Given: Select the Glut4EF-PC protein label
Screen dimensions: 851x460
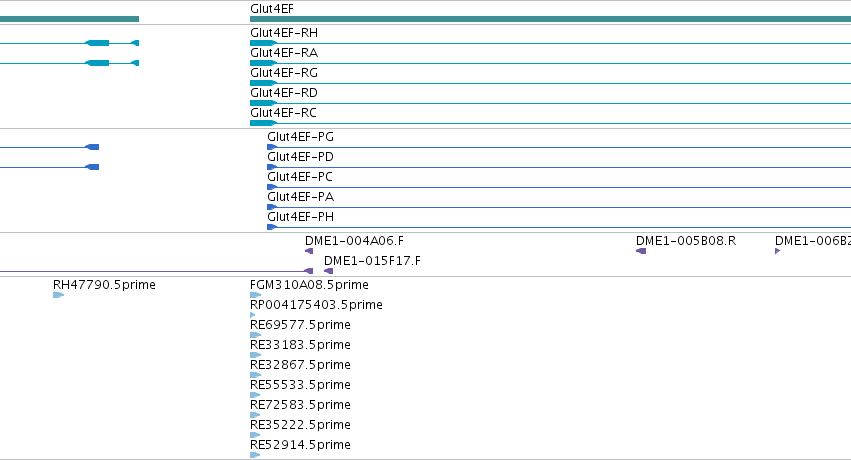Looking at the screenshot, I should [x=300, y=177].
